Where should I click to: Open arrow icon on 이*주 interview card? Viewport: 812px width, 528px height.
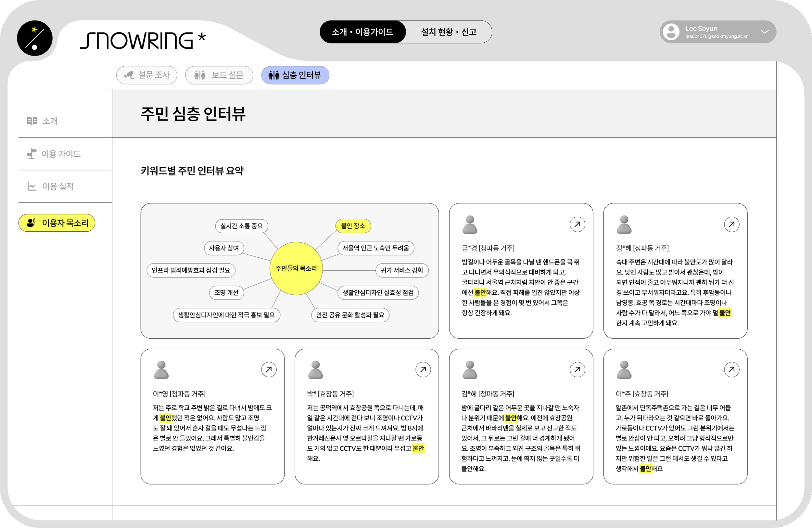[x=731, y=369]
